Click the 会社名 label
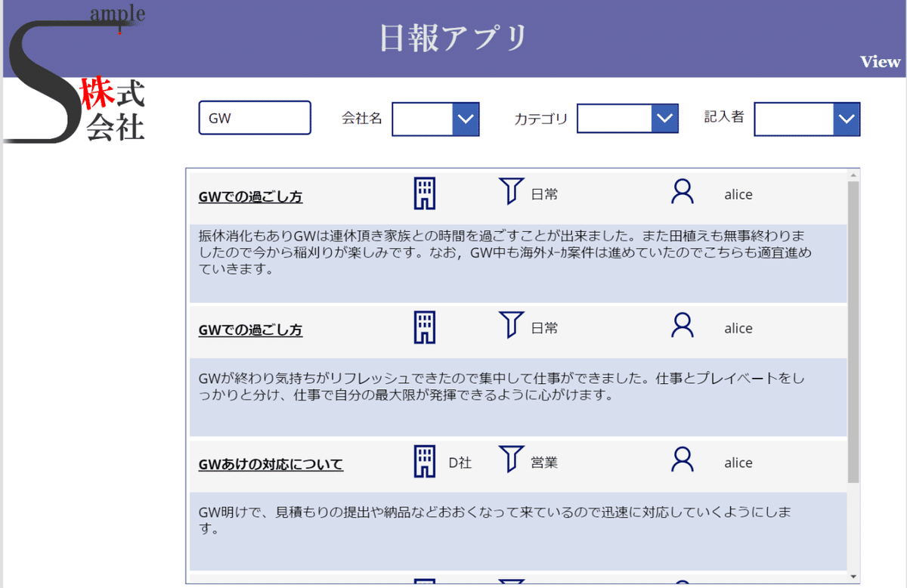 pyautogui.click(x=362, y=118)
